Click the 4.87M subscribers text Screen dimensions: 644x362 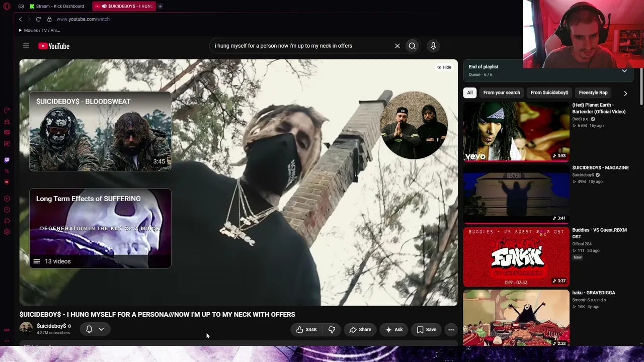click(x=53, y=333)
